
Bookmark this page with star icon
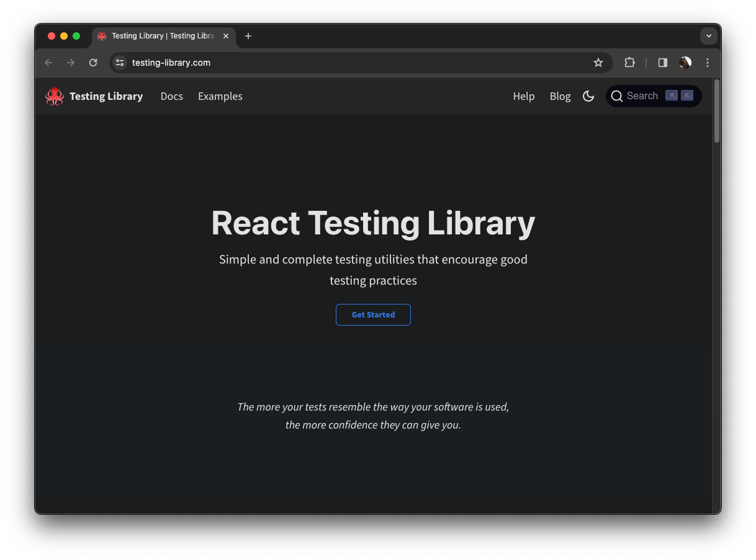[x=598, y=63]
